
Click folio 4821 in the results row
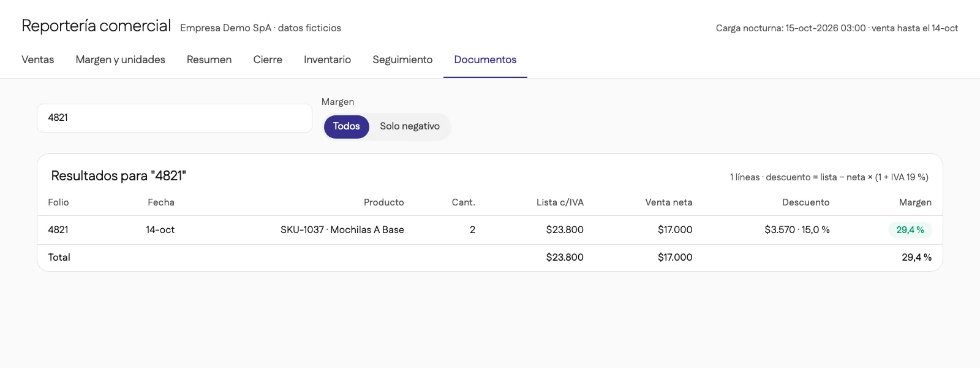click(58, 230)
